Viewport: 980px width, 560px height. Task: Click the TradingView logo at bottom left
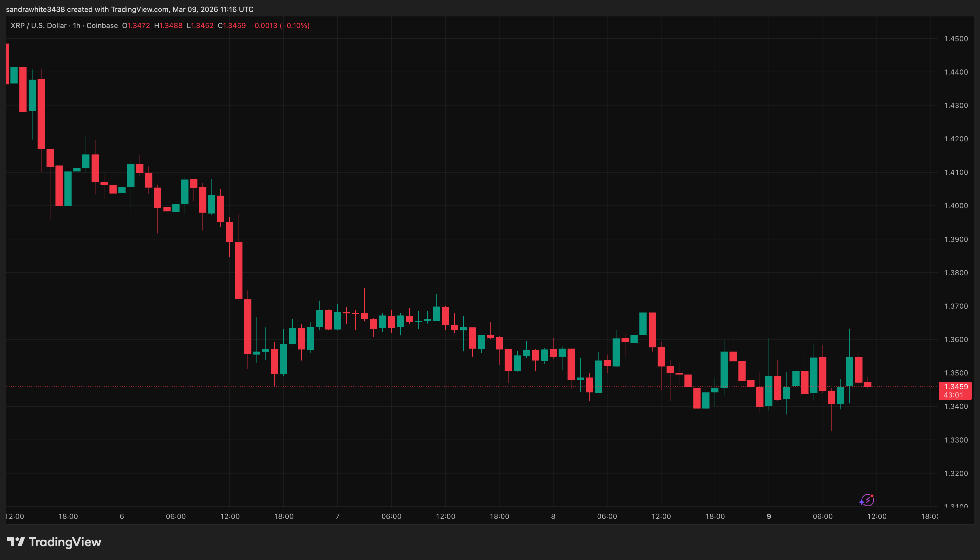(x=54, y=542)
